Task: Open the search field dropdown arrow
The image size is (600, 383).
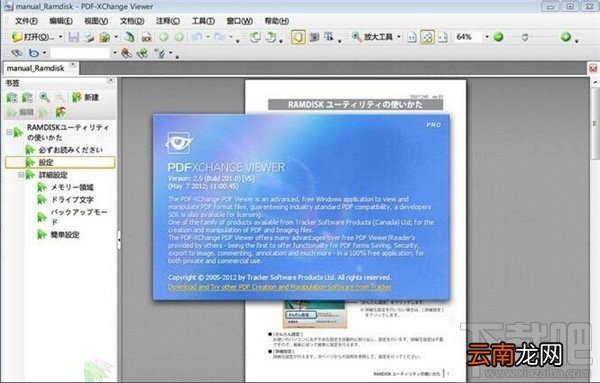Action: click(x=114, y=53)
